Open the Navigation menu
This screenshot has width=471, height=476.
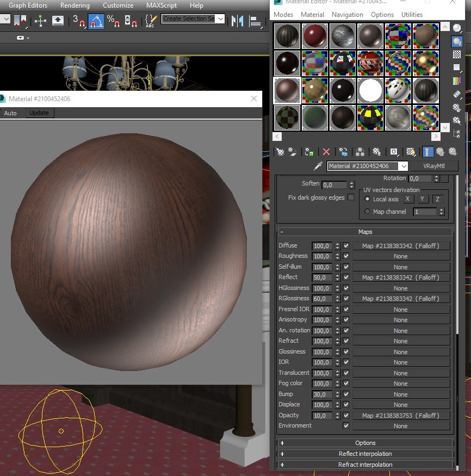(x=347, y=15)
